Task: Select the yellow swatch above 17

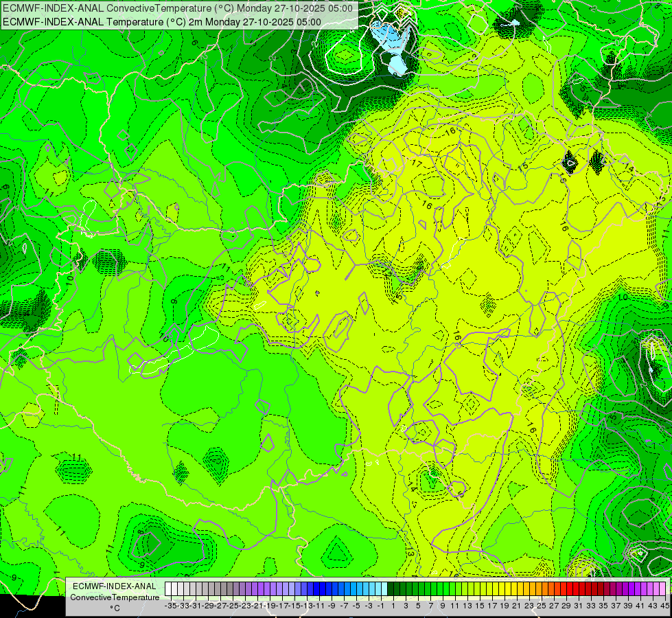Action: click(x=489, y=588)
